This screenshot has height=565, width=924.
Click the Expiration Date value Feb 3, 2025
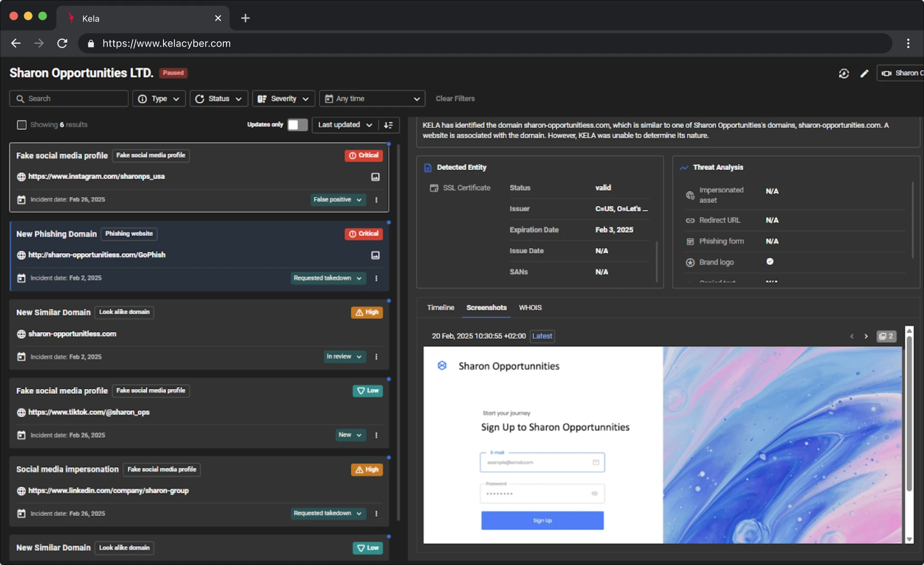click(614, 230)
